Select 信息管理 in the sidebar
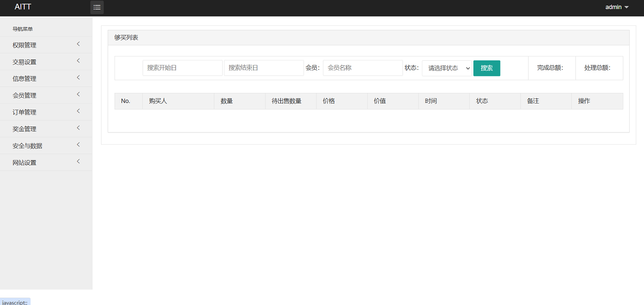This screenshot has height=305, width=644. [24, 78]
